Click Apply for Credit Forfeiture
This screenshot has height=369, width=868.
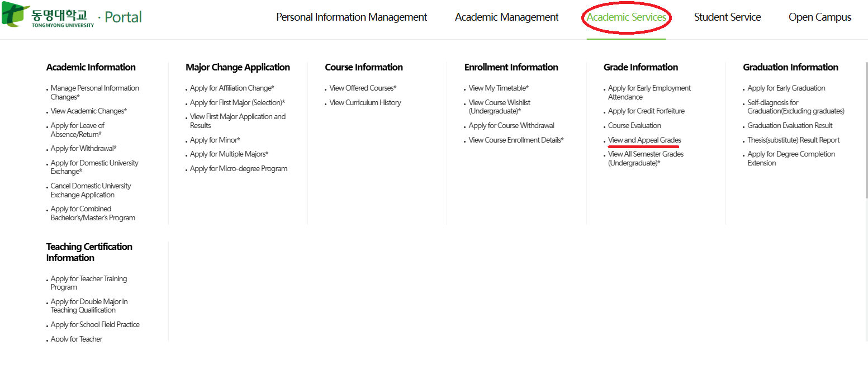[x=646, y=111]
